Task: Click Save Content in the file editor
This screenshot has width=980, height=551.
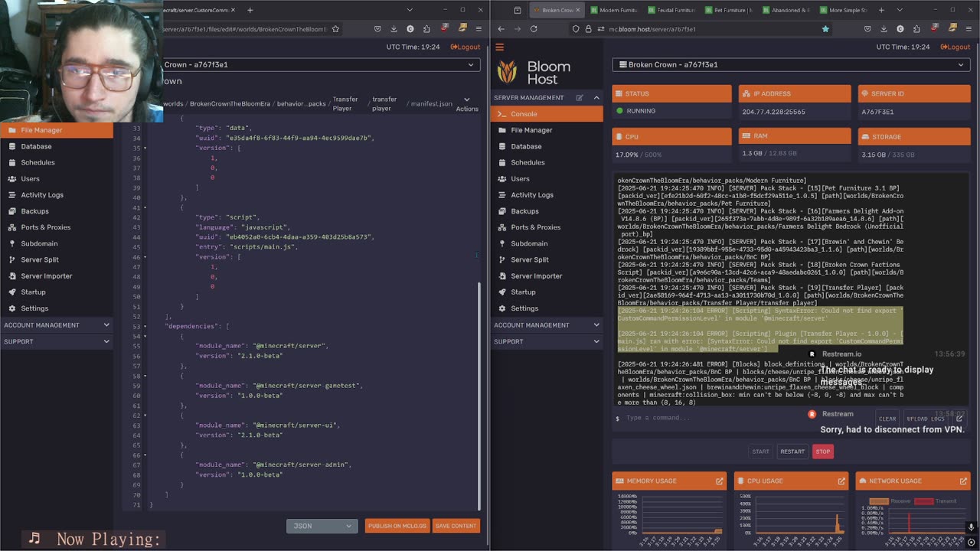Action: [x=456, y=526]
